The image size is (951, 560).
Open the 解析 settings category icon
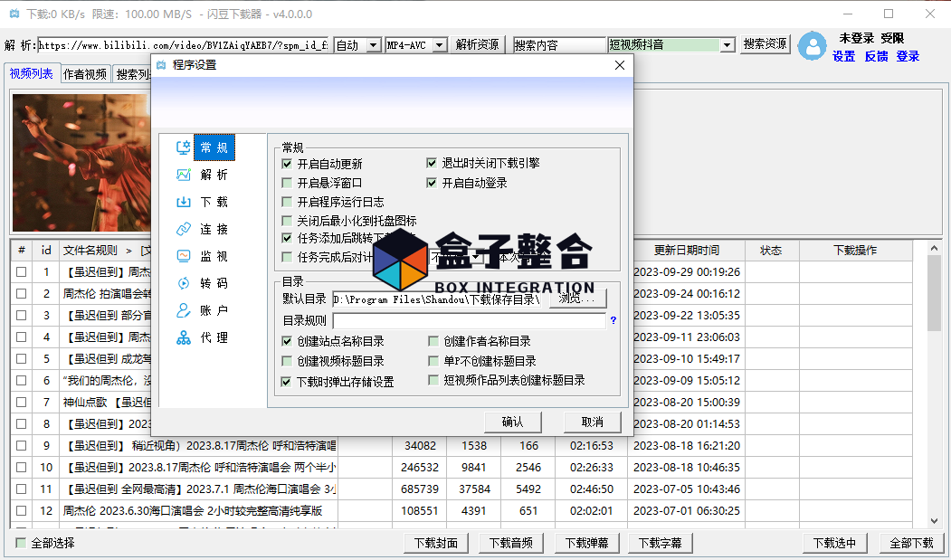(x=183, y=175)
